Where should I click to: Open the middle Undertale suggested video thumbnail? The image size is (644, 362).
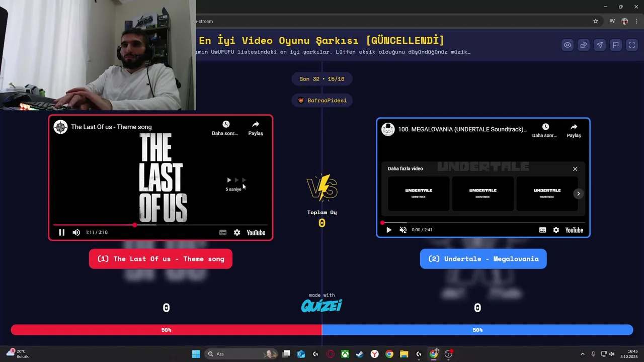(483, 194)
